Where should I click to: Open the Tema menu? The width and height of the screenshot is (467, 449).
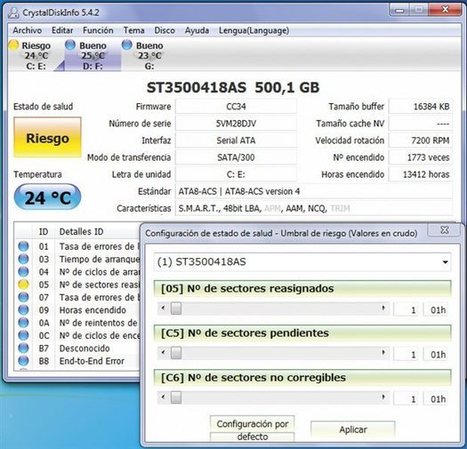(134, 30)
